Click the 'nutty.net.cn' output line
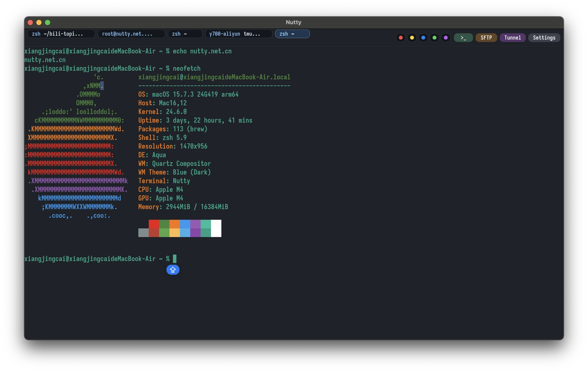588x372 pixels. 45,60
